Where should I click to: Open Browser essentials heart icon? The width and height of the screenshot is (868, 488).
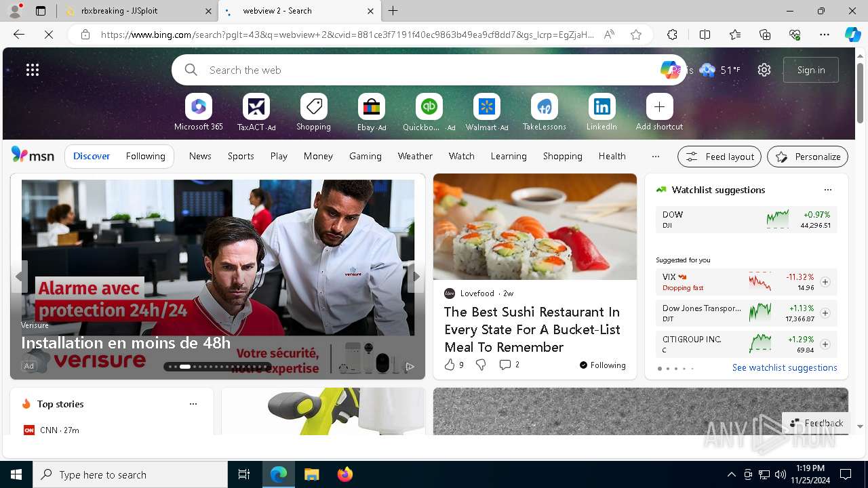(795, 35)
